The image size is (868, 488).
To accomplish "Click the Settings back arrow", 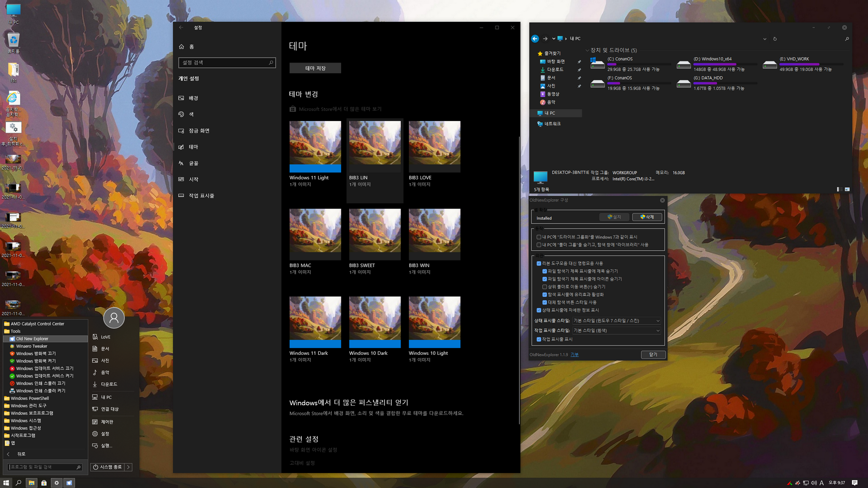I will point(181,28).
